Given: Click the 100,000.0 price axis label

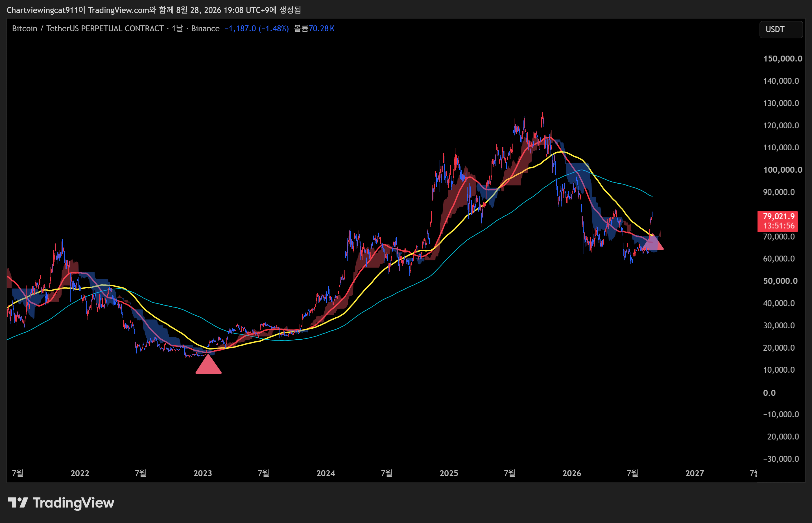Looking at the screenshot, I should click(783, 170).
